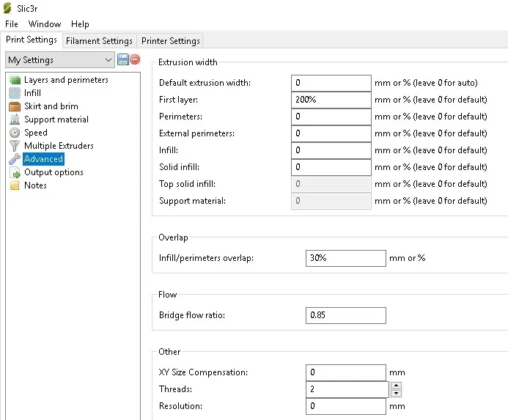Switch to Print Settings tab
The image size is (508, 420).
point(32,40)
